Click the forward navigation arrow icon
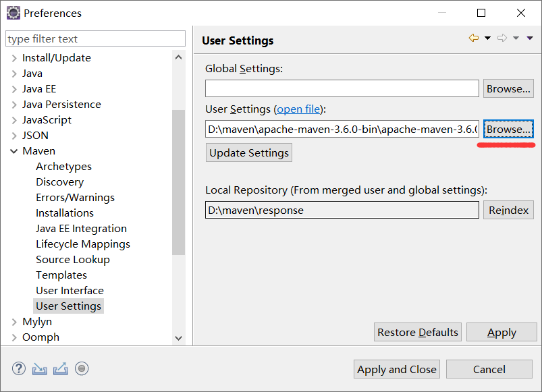542x392 pixels. tap(502, 38)
